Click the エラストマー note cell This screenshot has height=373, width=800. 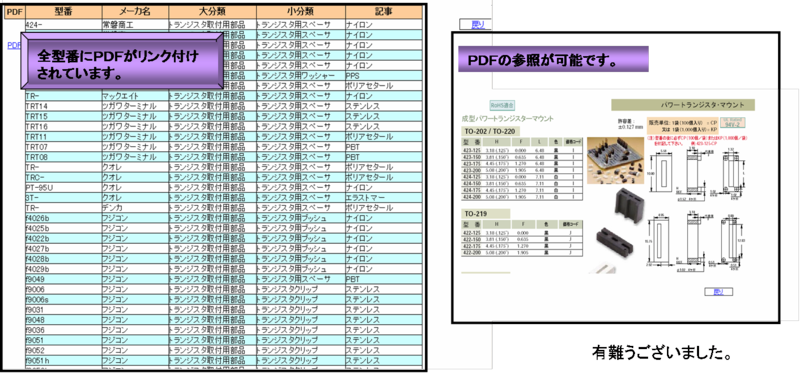384,198
